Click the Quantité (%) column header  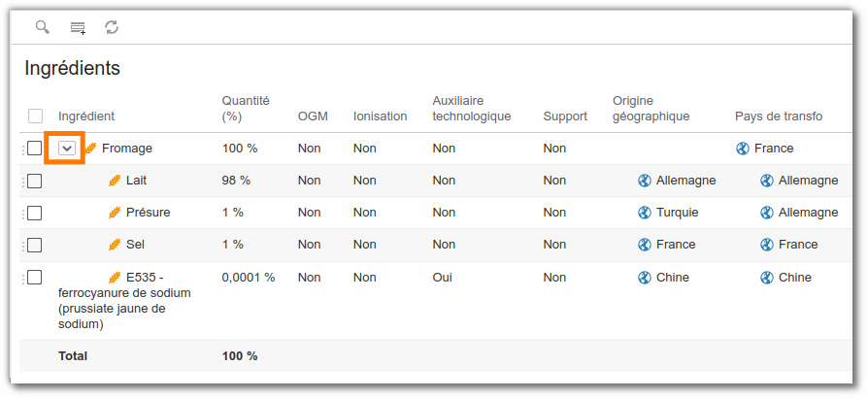(246, 109)
